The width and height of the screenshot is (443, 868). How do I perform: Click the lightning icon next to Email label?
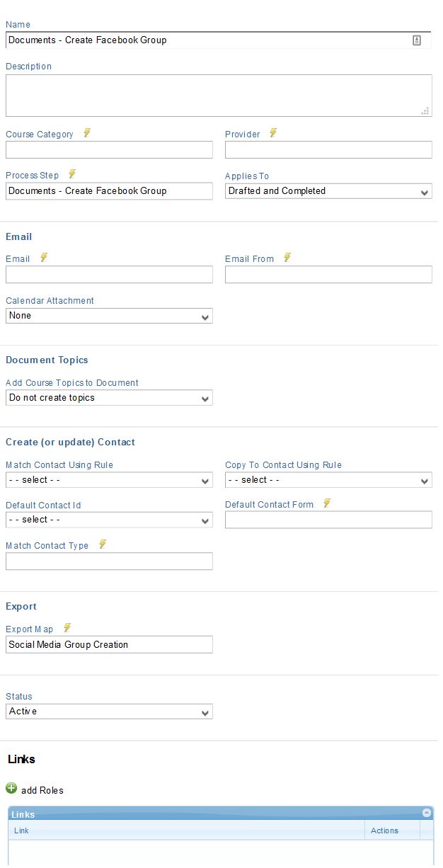[44, 258]
